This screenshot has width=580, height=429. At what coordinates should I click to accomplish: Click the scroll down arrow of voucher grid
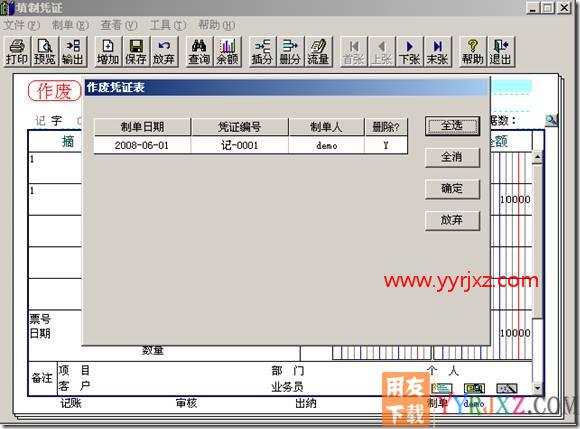click(537, 388)
